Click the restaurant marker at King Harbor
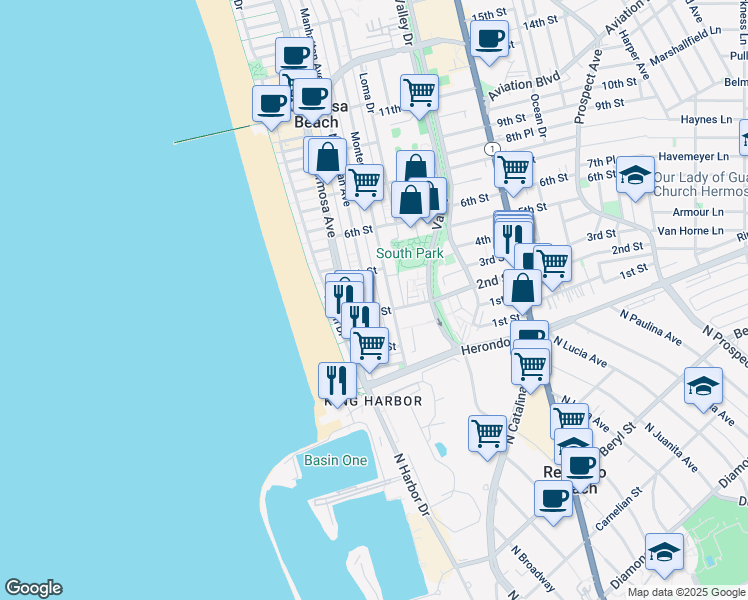This screenshot has height=600, width=748. tap(337, 383)
